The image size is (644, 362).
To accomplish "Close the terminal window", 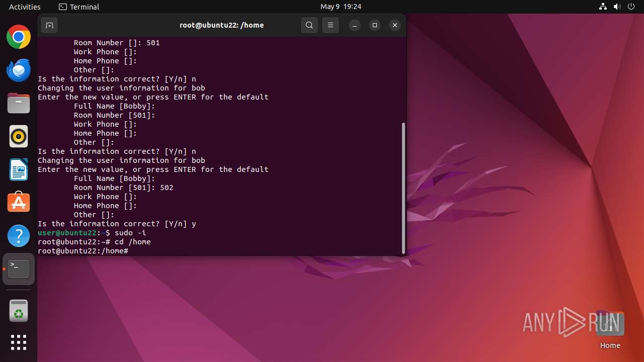I will [395, 25].
